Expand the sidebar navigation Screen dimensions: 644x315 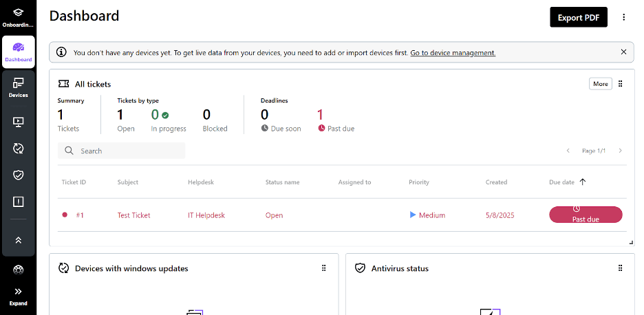pos(18,296)
